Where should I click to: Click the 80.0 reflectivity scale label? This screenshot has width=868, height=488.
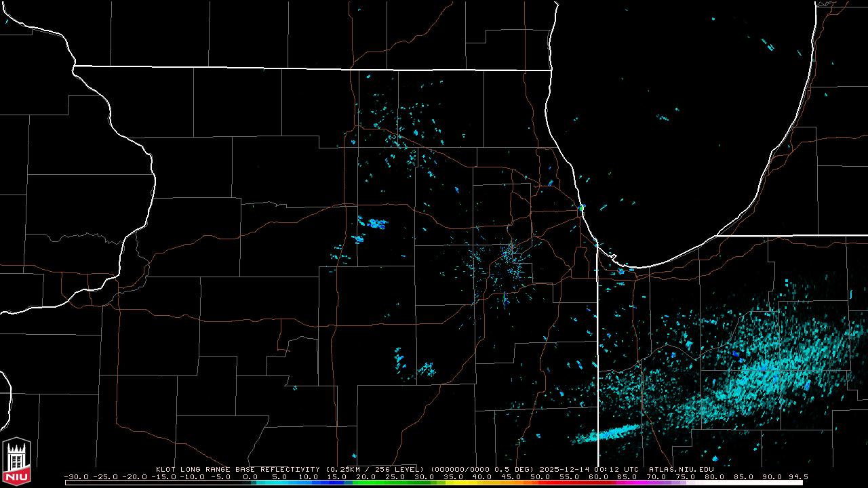tap(715, 476)
